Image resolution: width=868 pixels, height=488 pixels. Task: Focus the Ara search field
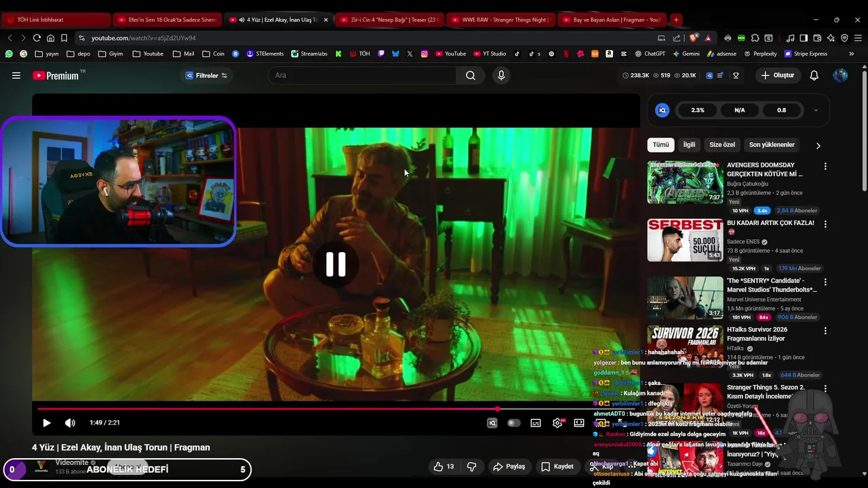(363, 75)
